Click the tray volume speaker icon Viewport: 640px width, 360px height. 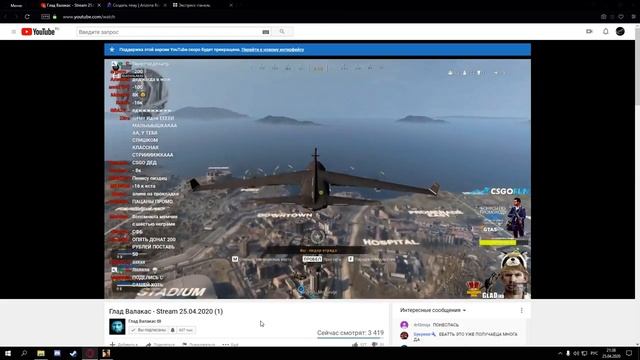coord(576,353)
